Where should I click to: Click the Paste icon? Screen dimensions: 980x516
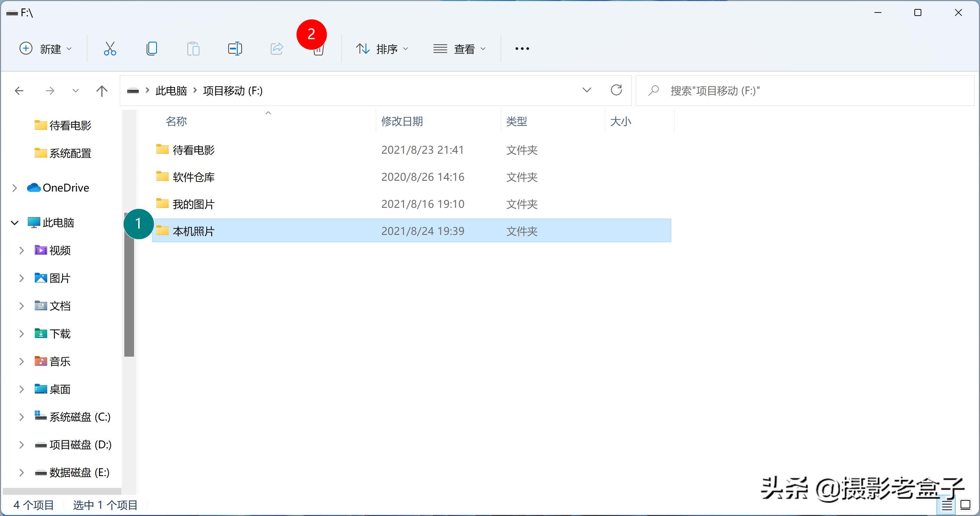[x=193, y=48]
